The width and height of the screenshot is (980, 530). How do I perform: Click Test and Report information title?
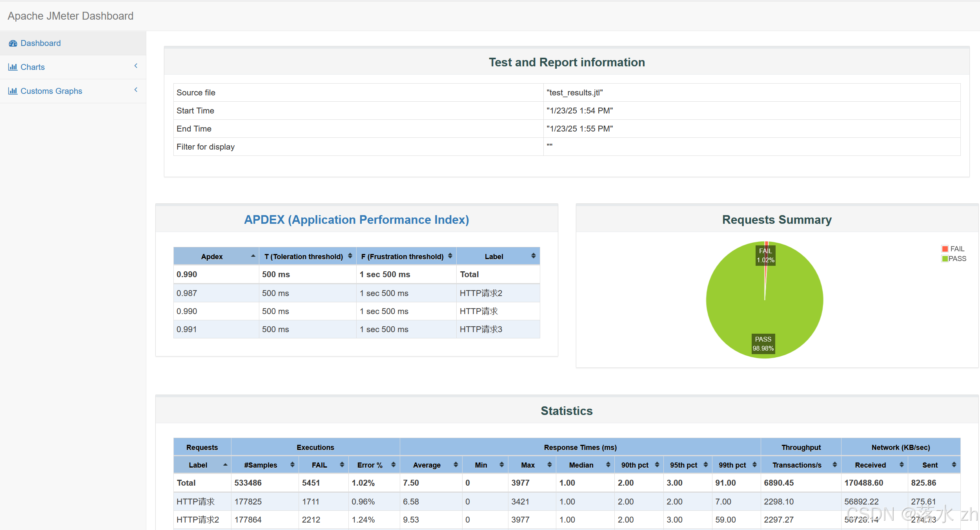click(x=567, y=62)
